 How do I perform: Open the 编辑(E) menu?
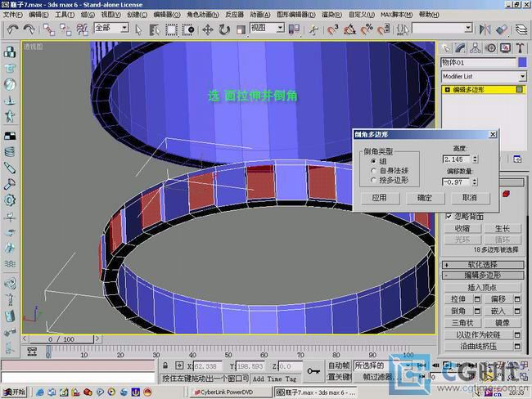[38, 15]
